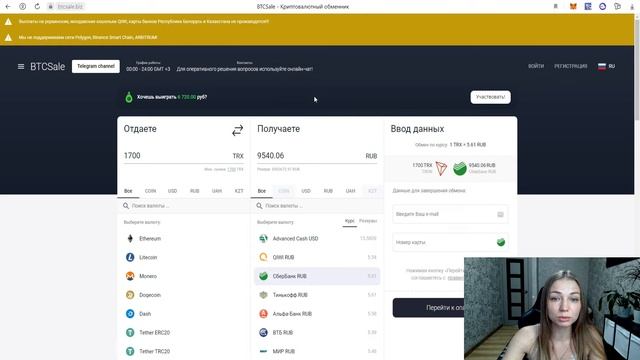Click the bookmark icon in the browser bar
Viewport: 640px width, 360px height.
click(556, 7)
